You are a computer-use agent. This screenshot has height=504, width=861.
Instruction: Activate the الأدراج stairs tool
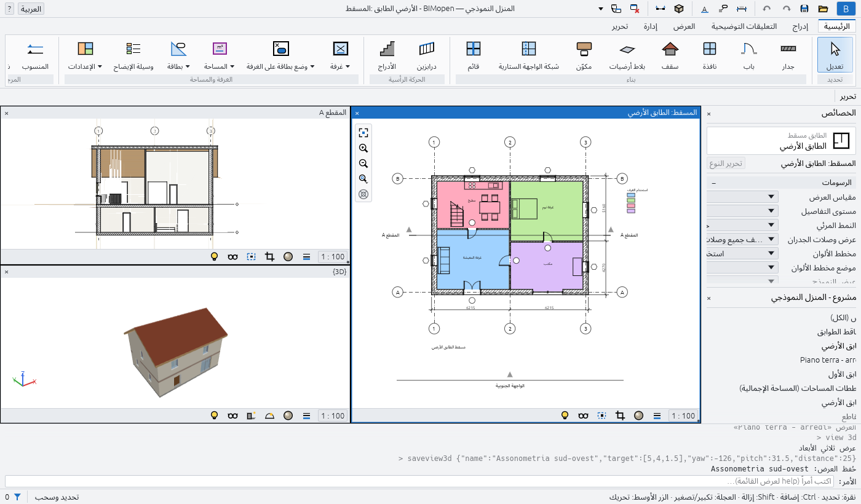387,55
